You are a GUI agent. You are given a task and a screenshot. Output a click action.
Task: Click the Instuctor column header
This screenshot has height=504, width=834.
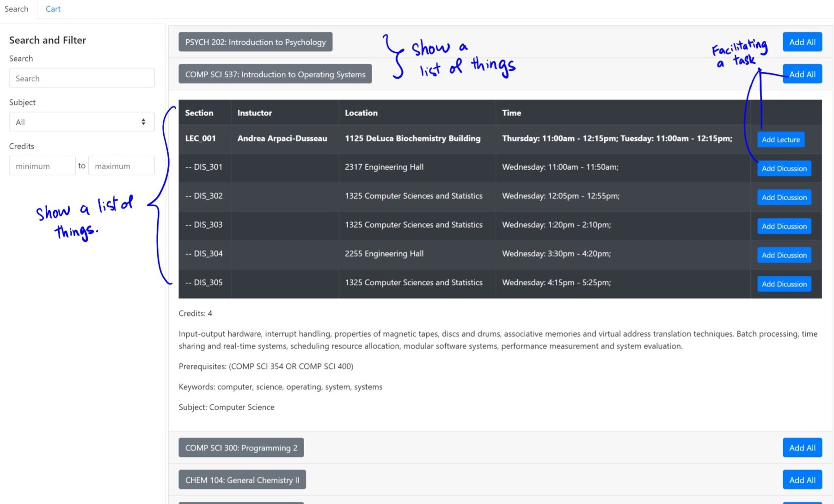tap(284, 112)
